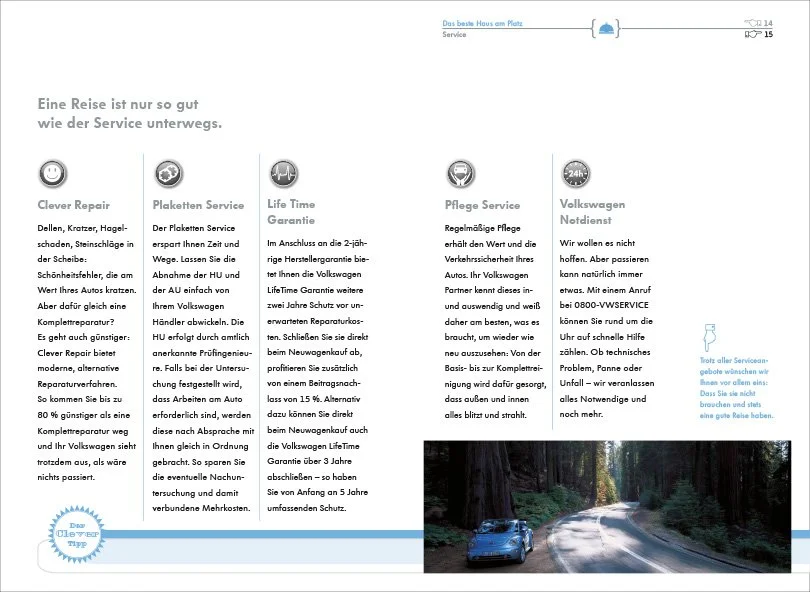Image resolution: width=810 pixels, height=592 pixels.
Task: Click the line "Dellen, Kratzer, Hagel-"
Action: (82, 228)
